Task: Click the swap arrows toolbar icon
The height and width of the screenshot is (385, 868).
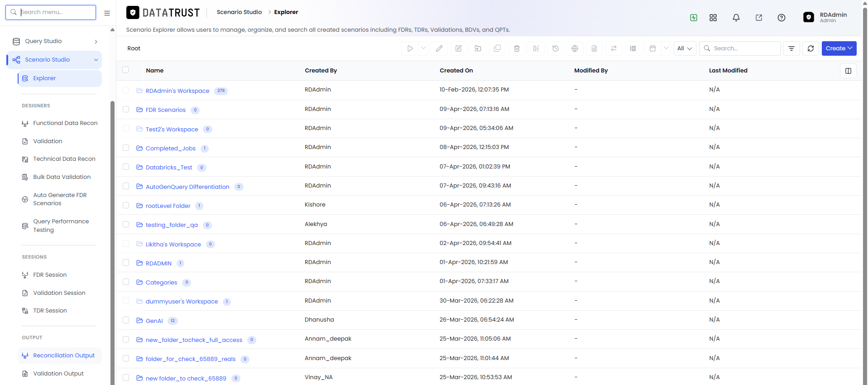Action: 614,48
